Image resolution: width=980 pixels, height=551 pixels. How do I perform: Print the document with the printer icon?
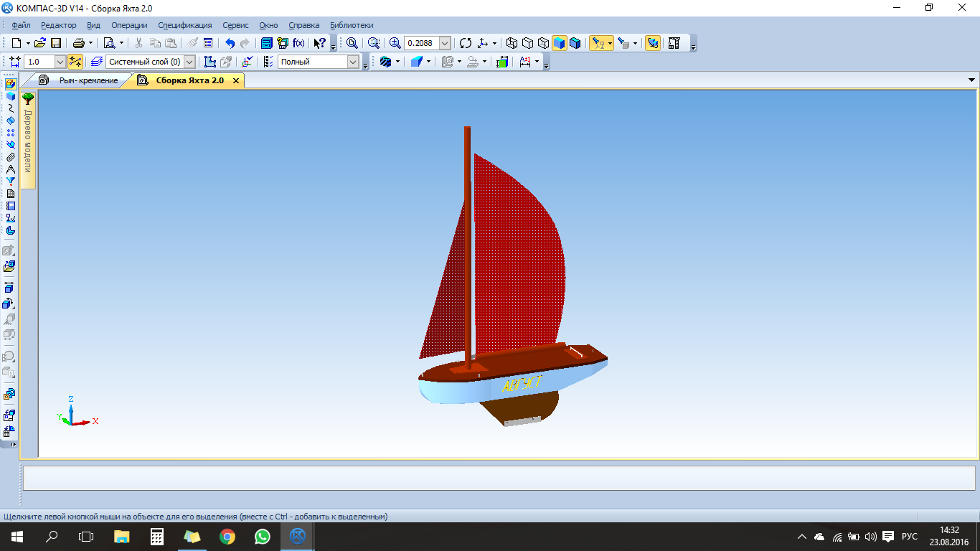(79, 43)
